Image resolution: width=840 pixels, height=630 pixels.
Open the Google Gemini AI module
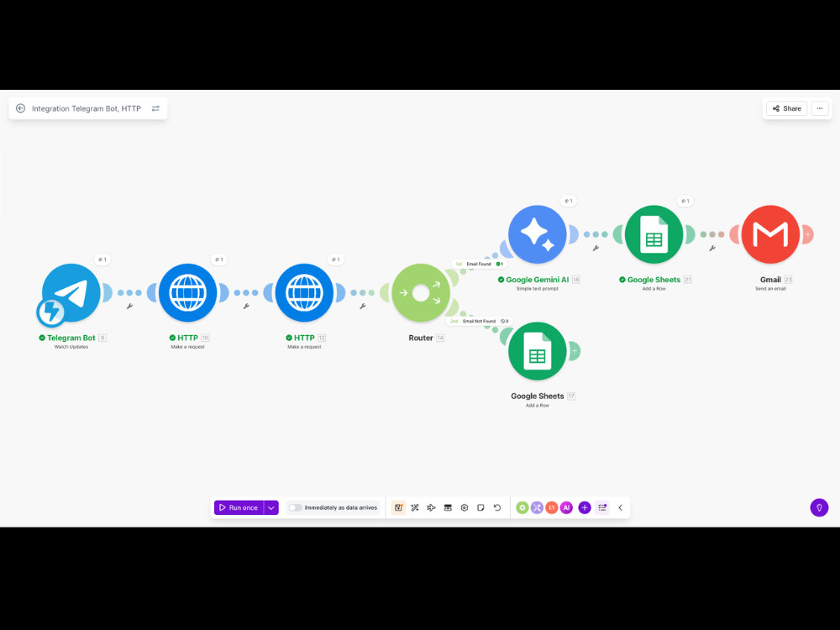point(538,234)
